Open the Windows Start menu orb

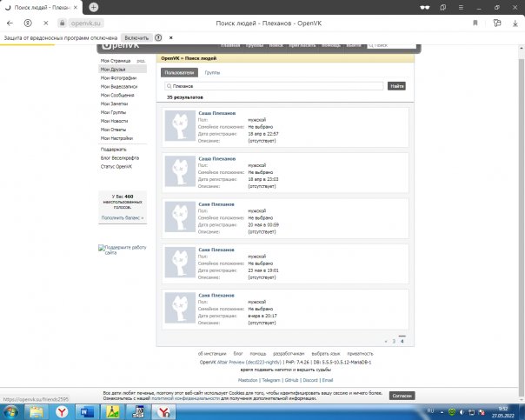(x=10, y=411)
